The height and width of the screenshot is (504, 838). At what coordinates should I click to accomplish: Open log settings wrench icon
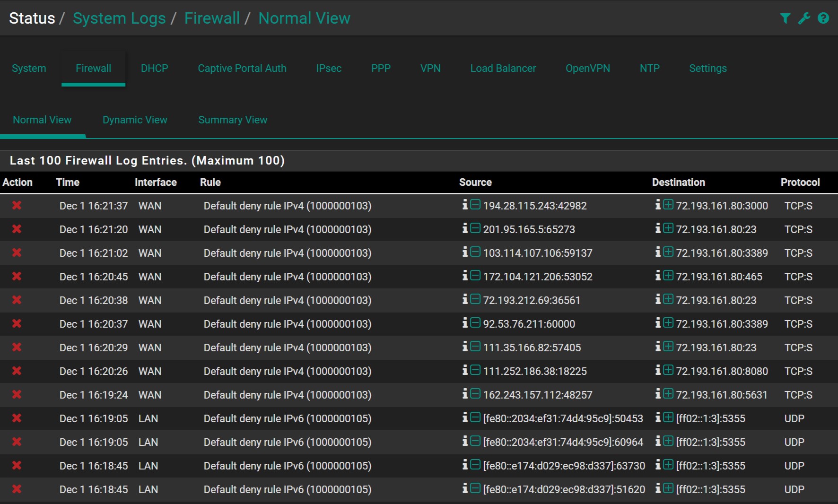pyautogui.click(x=804, y=18)
